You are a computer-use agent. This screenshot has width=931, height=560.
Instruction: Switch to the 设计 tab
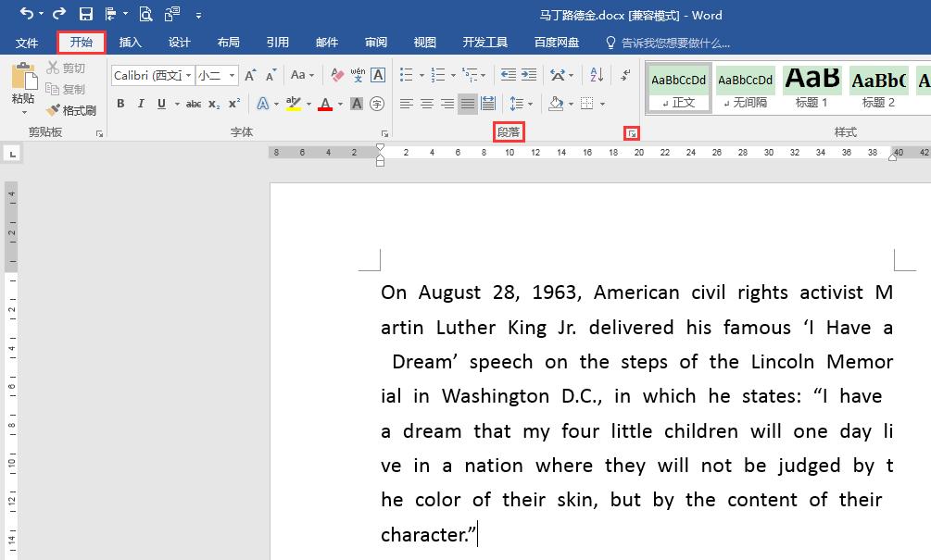180,43
